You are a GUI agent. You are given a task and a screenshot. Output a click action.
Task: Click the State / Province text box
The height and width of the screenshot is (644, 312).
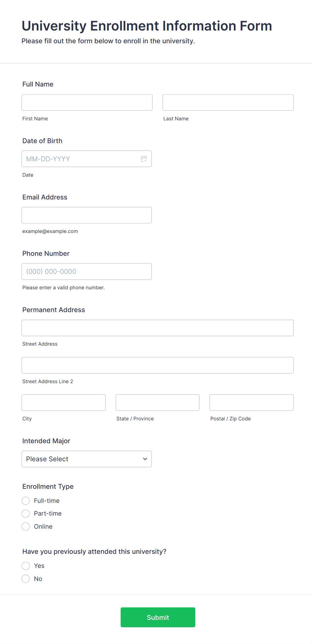pyautogui.click(x=157, y=403)
